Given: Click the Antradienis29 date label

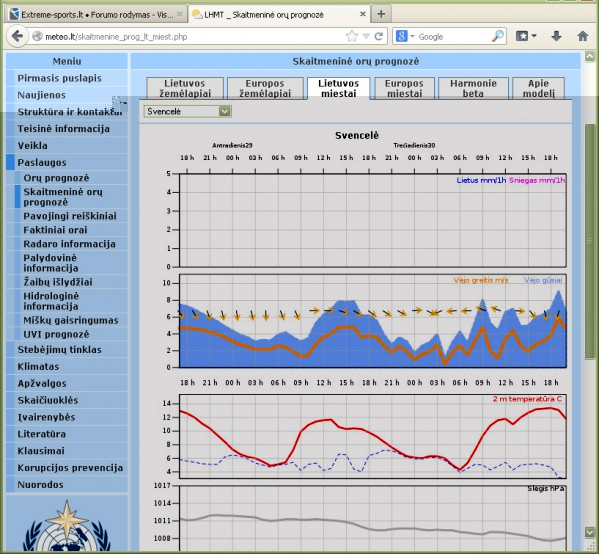Looking at the screenshot, I should pyautogui.click(x=232, y=145).
